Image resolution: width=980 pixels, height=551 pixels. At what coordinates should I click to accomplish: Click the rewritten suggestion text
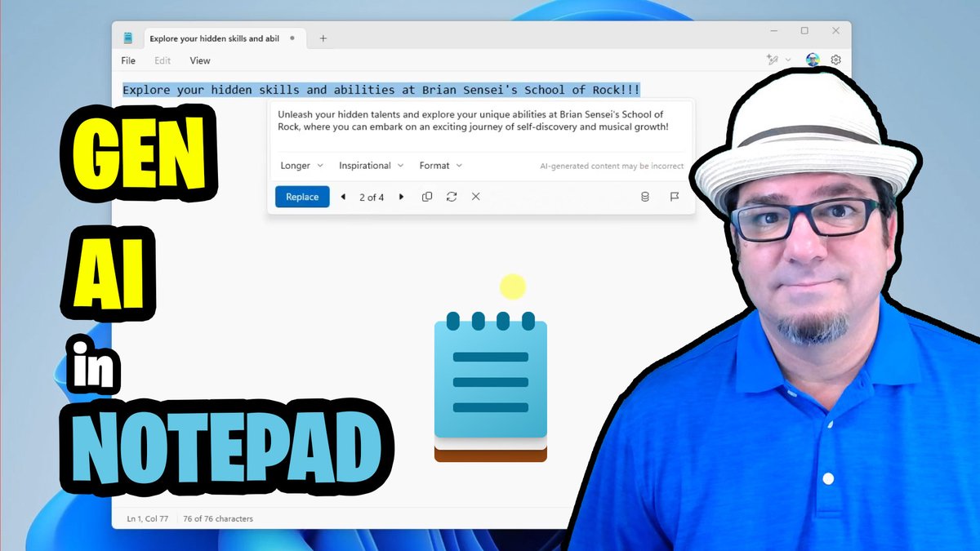tap(473, 120)
